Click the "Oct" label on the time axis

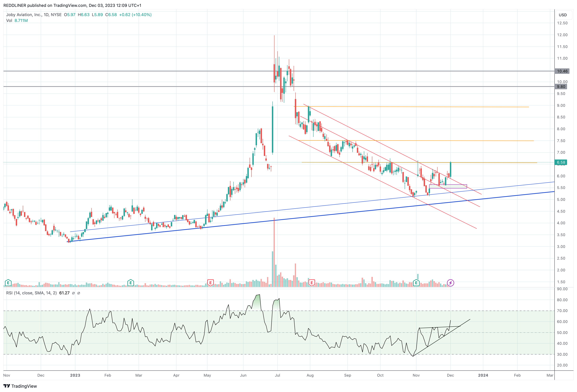point(380,375)
